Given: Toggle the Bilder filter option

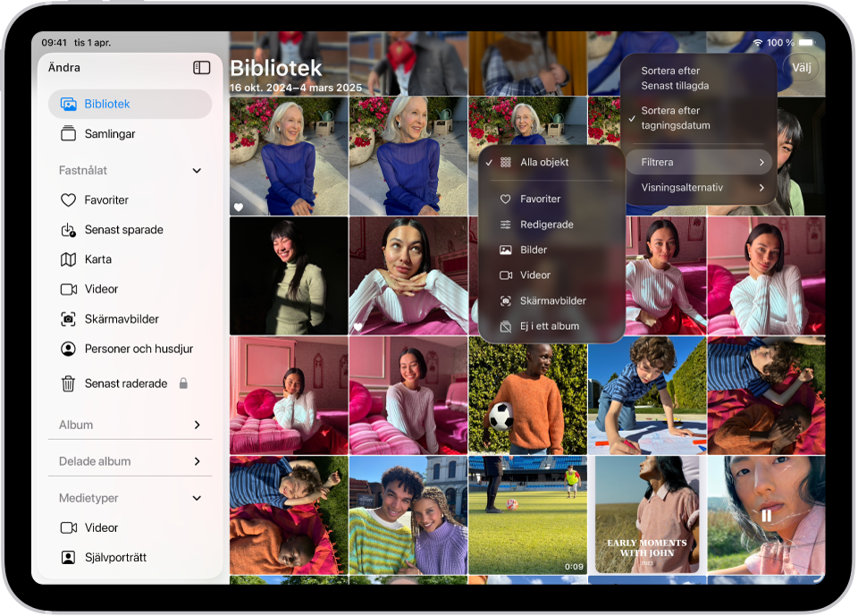Looking at the screenshot, I should coord(551,249).
